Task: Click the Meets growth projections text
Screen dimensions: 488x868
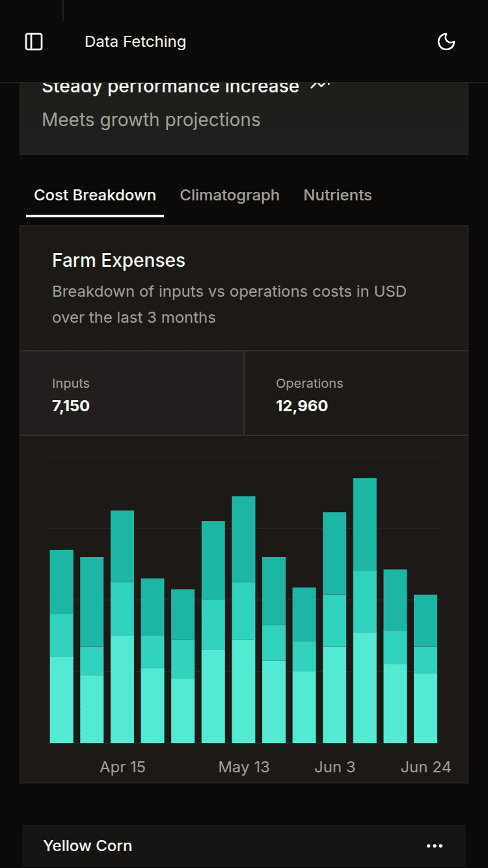Action: click(x=151, y=120)
